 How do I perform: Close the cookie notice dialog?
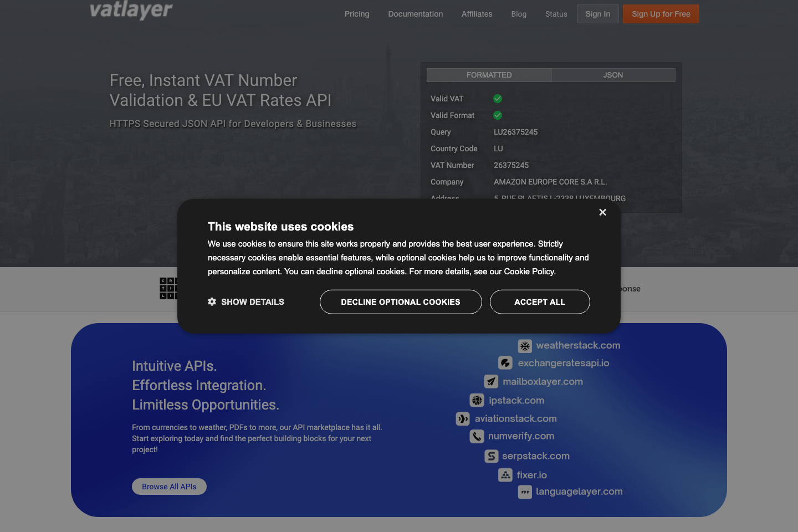602,212
